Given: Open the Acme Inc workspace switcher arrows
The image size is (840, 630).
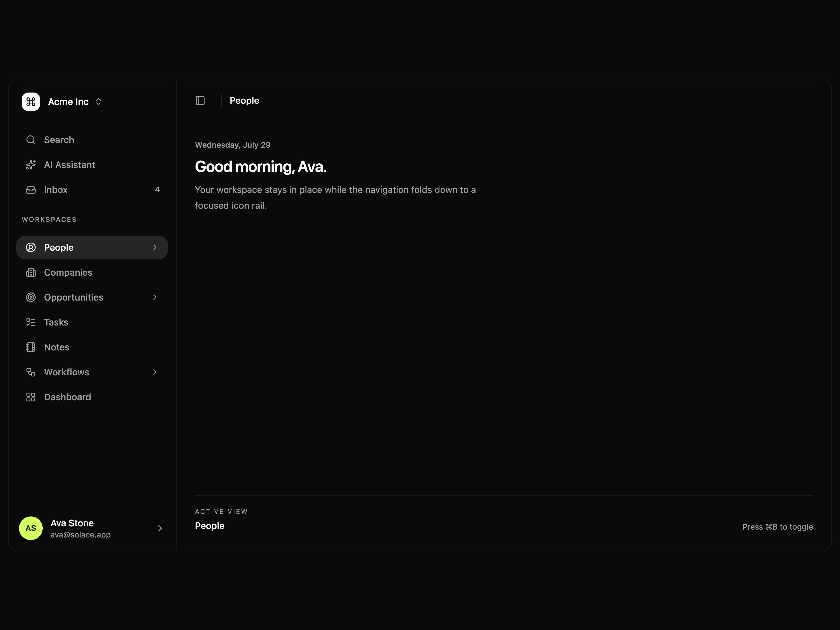Looking at the screenshot, I should [x=98, y=102].
